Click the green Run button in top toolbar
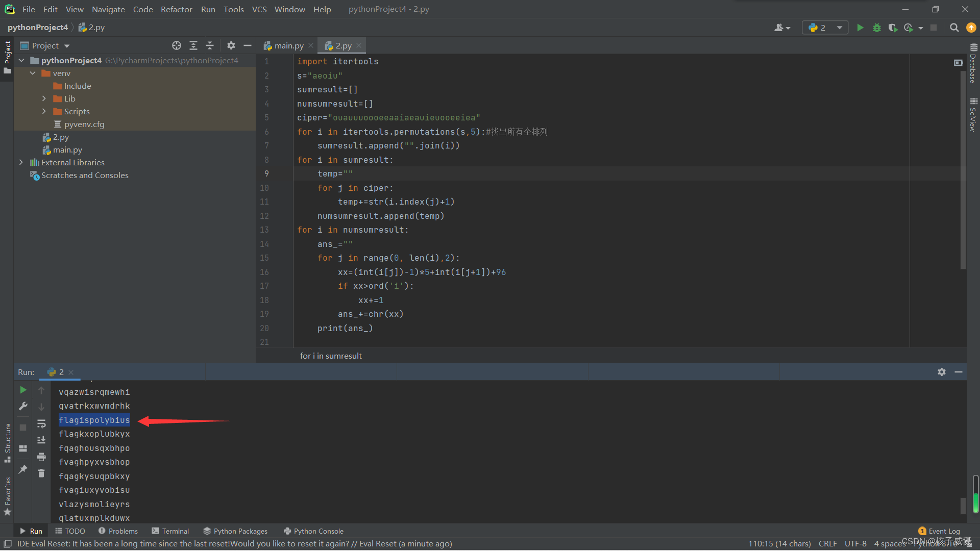The width and height of the screenshot is (980, 551). click(860, 28)
